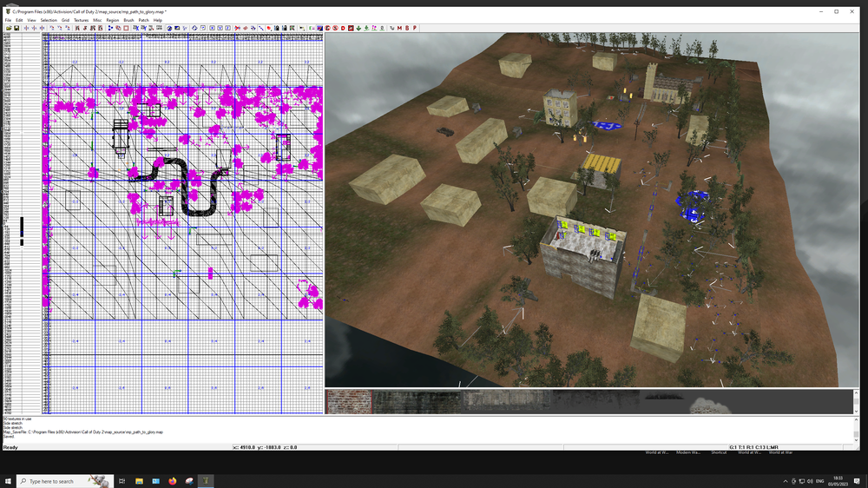This screenshot has width=868, height=488.
Task: Click the Open map folder icon
Action: [9, 28]
